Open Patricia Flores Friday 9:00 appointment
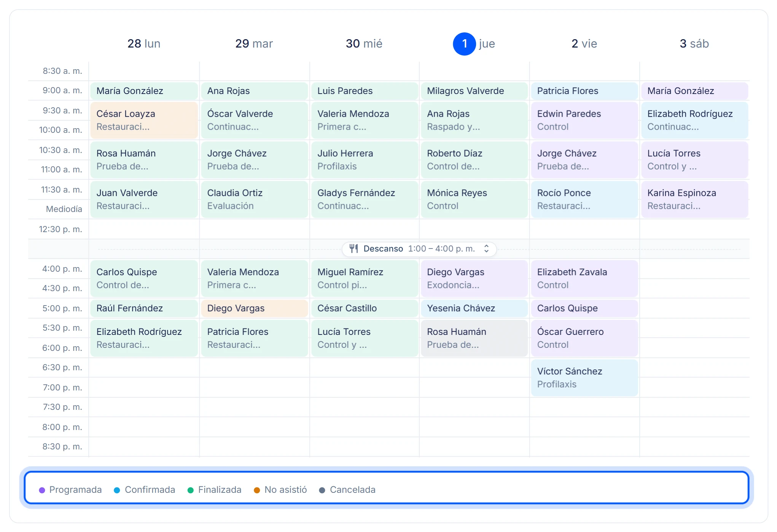Image resolution: width=777 pixels, height=532 pixels. (584, 91)
